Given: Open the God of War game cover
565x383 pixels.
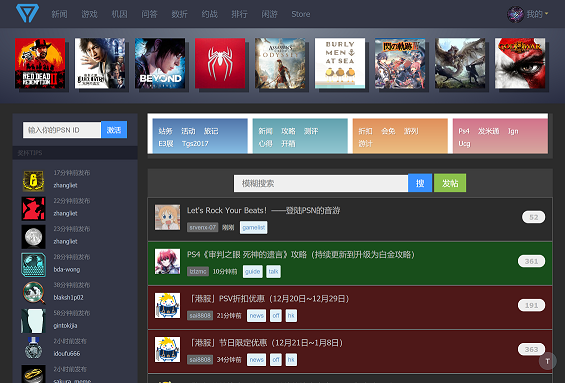Looking at the screenshot, I should point(520,63).
